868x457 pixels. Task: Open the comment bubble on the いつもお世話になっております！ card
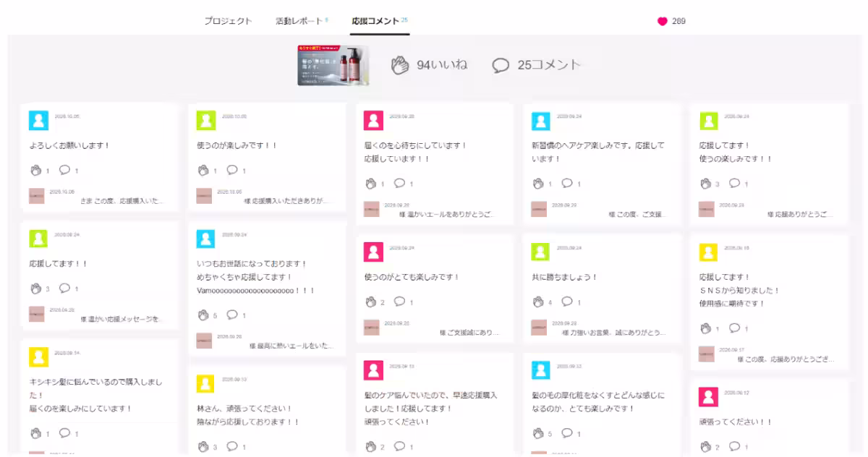pos(232,315)
